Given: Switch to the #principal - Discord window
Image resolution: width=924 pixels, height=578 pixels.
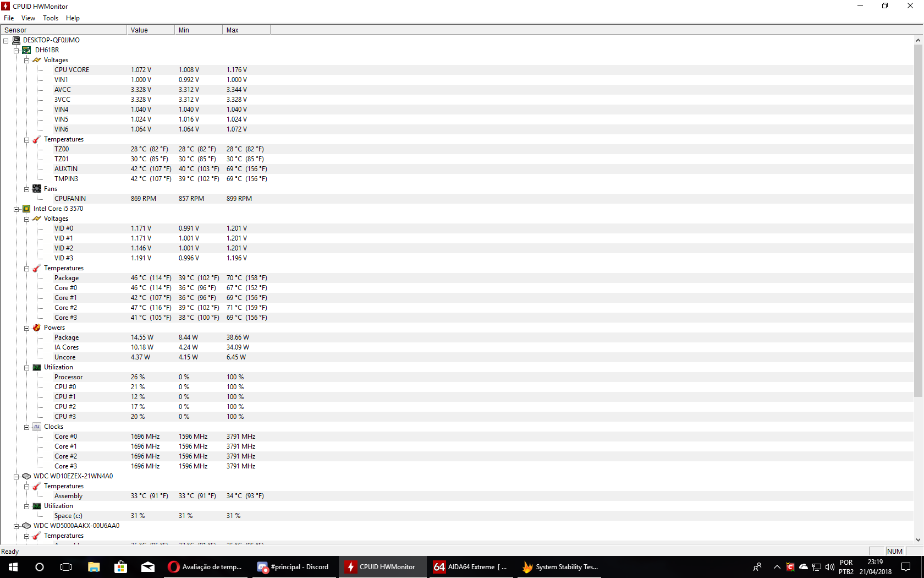Looking at the screenshot, I should [x=294, y=567].
